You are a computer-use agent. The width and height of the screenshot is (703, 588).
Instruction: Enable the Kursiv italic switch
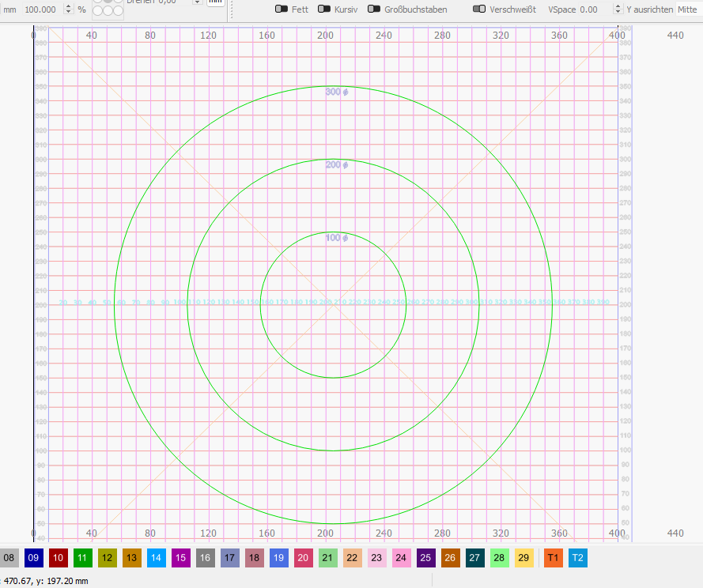click(x=324, y=9)
